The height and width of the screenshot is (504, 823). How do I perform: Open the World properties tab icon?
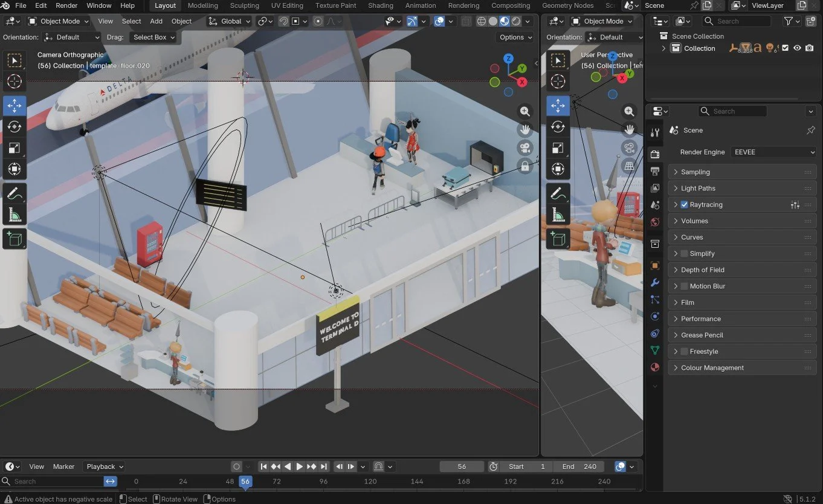pyautogui.click(x=655, y=222)
